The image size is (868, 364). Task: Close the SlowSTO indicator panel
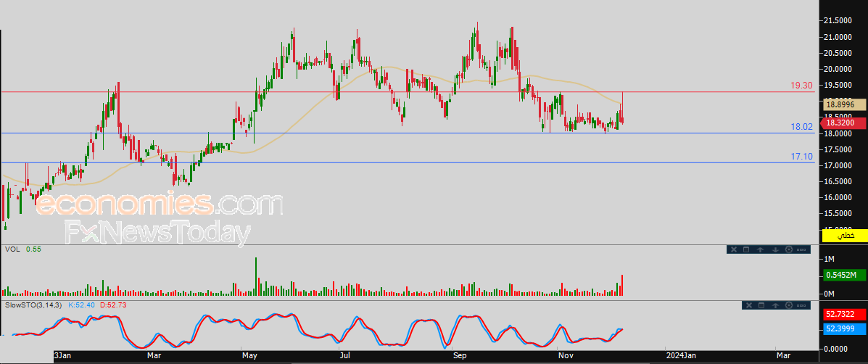pyautogui.click(x=748, y=305)
